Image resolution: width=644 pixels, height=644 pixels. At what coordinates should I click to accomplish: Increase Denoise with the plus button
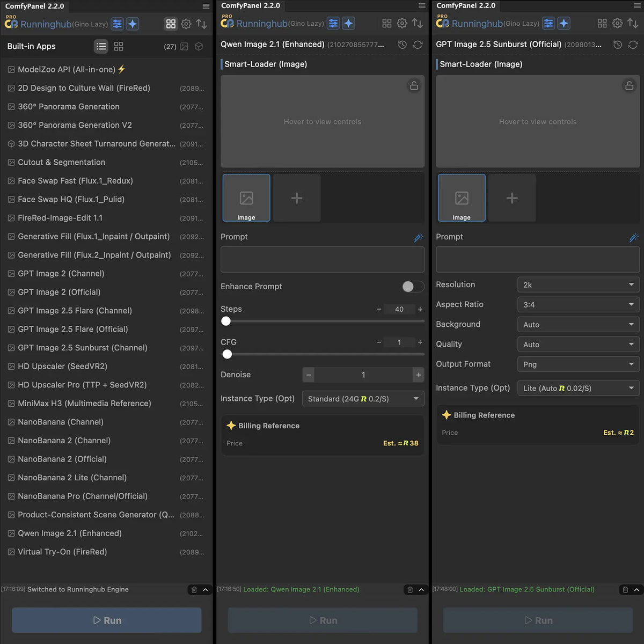coord(419,375)
